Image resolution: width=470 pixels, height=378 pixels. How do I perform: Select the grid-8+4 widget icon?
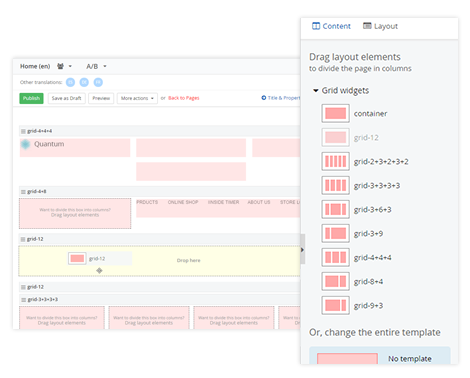335,282
